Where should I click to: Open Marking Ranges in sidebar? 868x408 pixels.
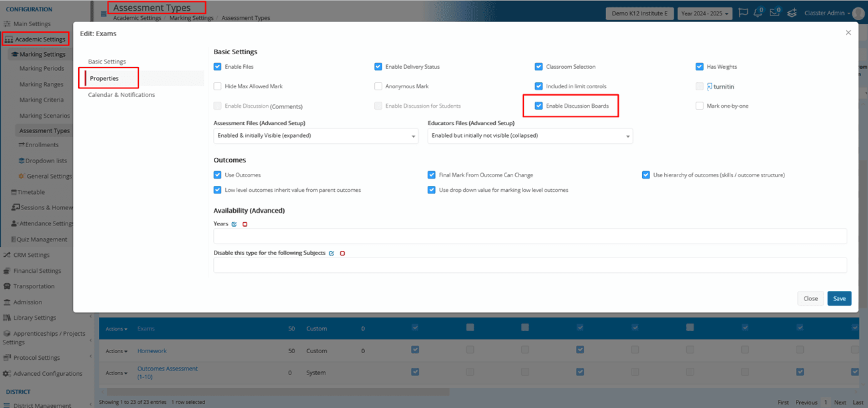[x=41, y=84]
